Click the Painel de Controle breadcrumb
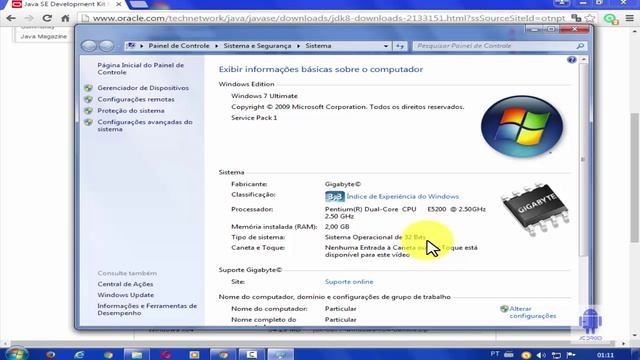 point(179,46)
